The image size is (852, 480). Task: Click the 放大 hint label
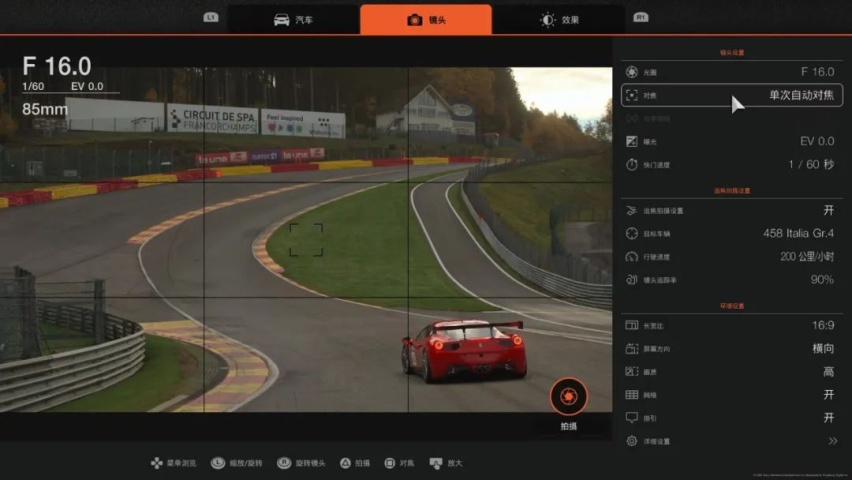tap(454, 463)
